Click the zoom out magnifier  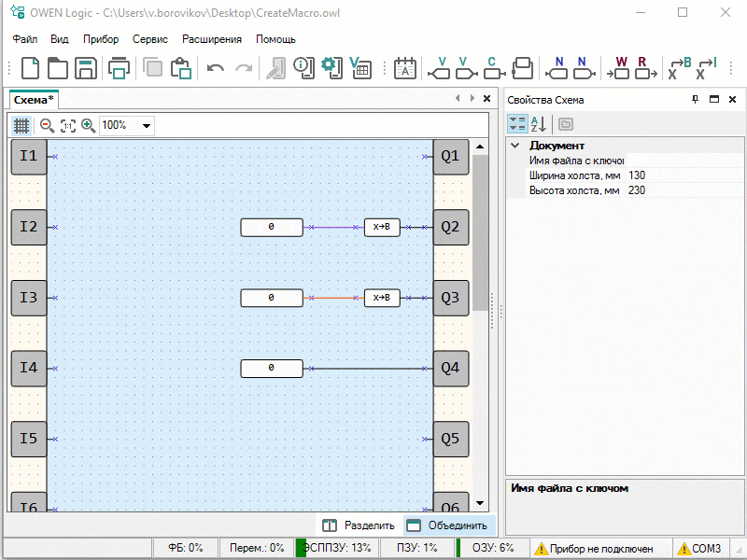47,125
